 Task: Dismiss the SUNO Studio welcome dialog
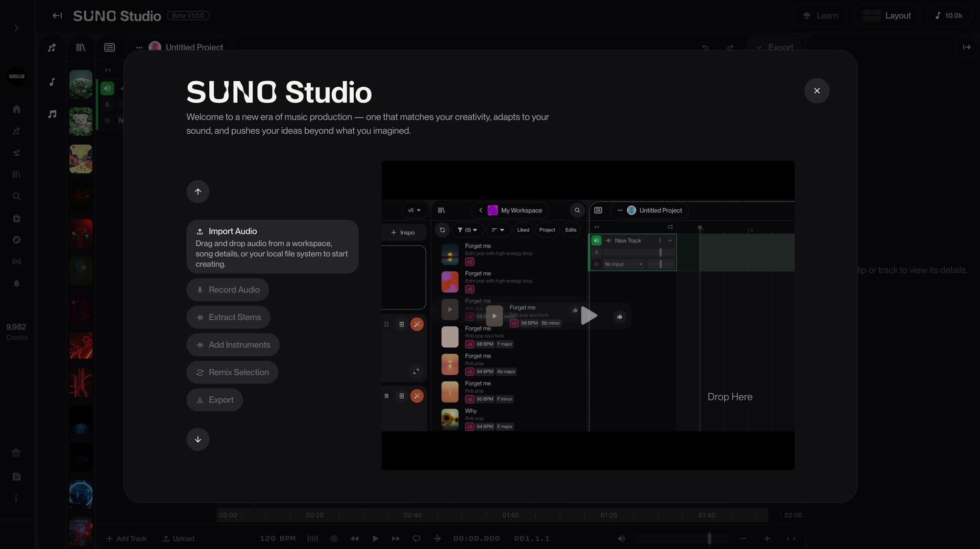click(816, 91)
